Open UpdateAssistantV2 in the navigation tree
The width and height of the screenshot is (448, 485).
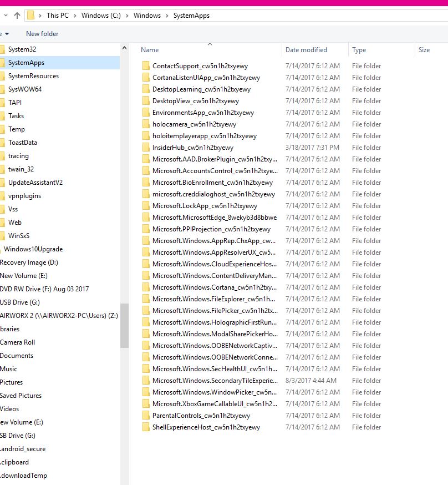[x=35, y=183]
